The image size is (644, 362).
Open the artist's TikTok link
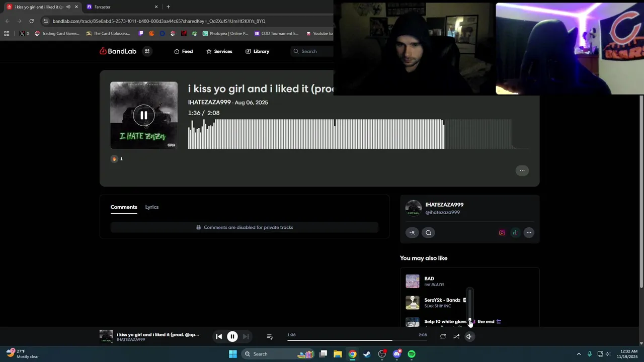[x=515, y=233]
